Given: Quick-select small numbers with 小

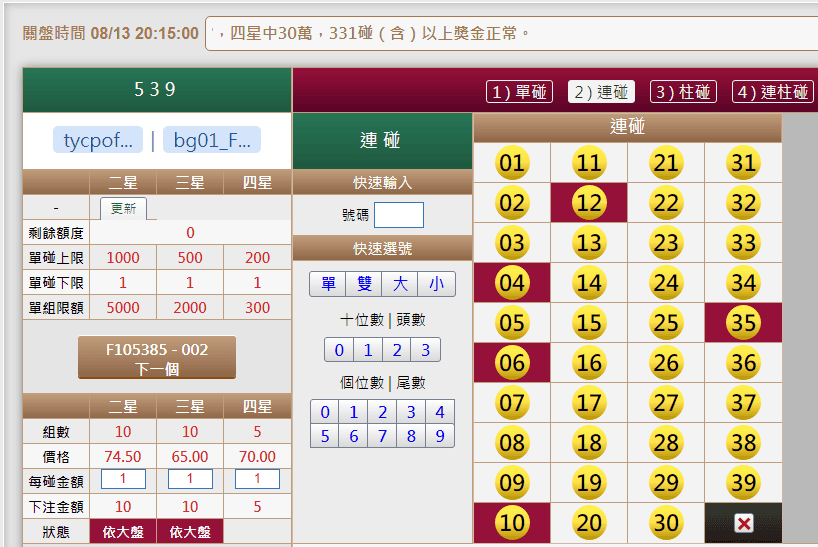Looking at the screenshot, I should pos(436,284).
